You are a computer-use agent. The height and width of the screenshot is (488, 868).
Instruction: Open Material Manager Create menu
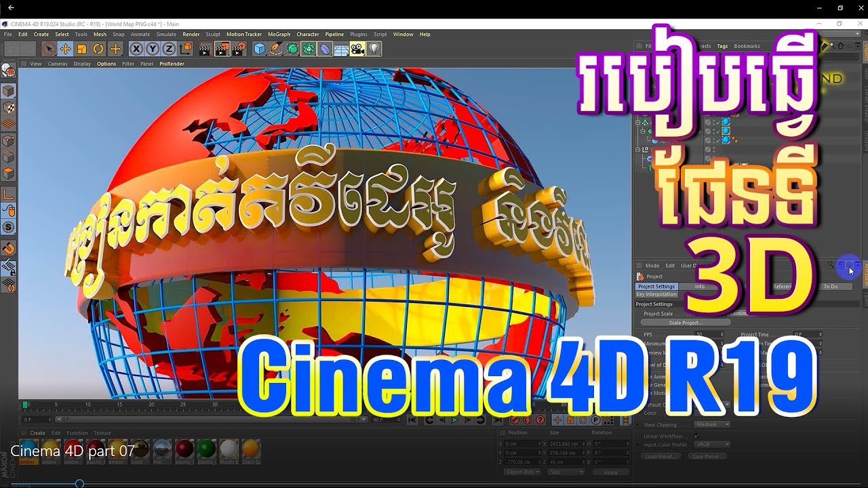[38, 433]
